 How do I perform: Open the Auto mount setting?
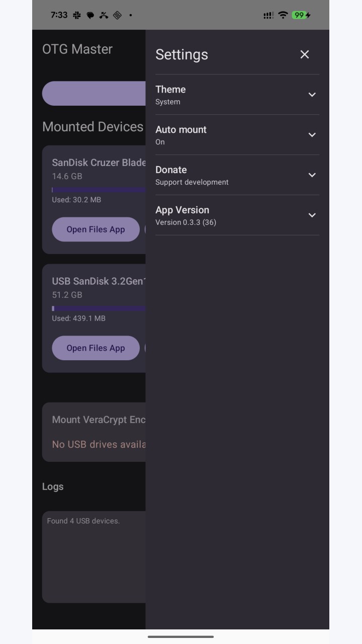coord(237,135)
